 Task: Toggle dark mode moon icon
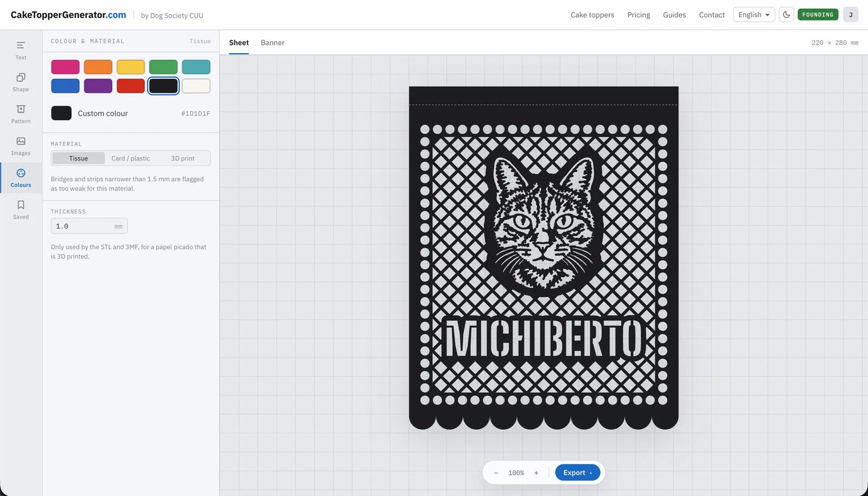pyautogui.click(x=786, y=15)
